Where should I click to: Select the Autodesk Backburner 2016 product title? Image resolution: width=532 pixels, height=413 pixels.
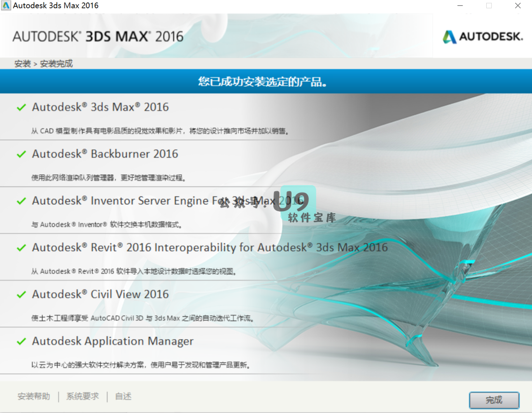[x=105, y=154]
